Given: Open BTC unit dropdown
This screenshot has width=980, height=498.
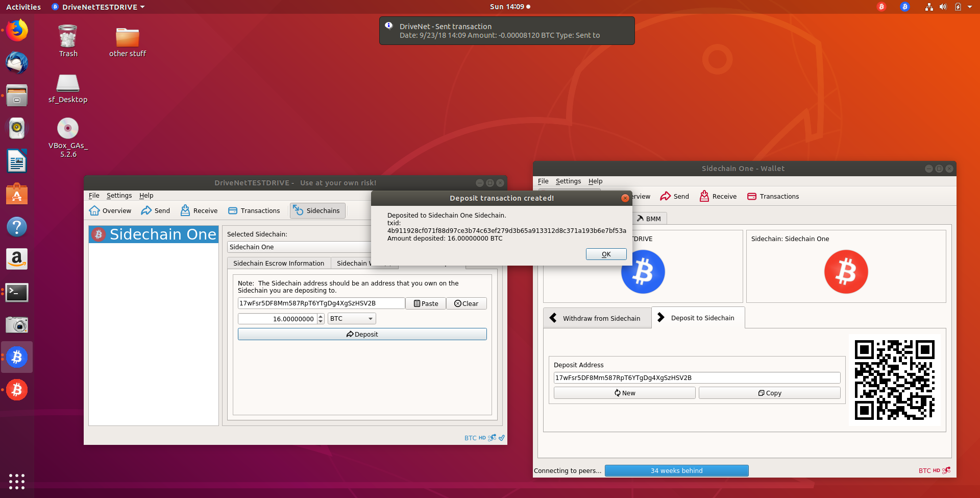Looking at the screenshot, I should [x=352, y=318].
